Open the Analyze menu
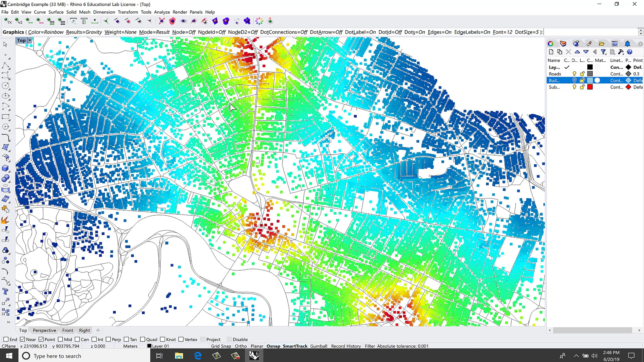This screenshot has width=644, height=362. [162, 12]
